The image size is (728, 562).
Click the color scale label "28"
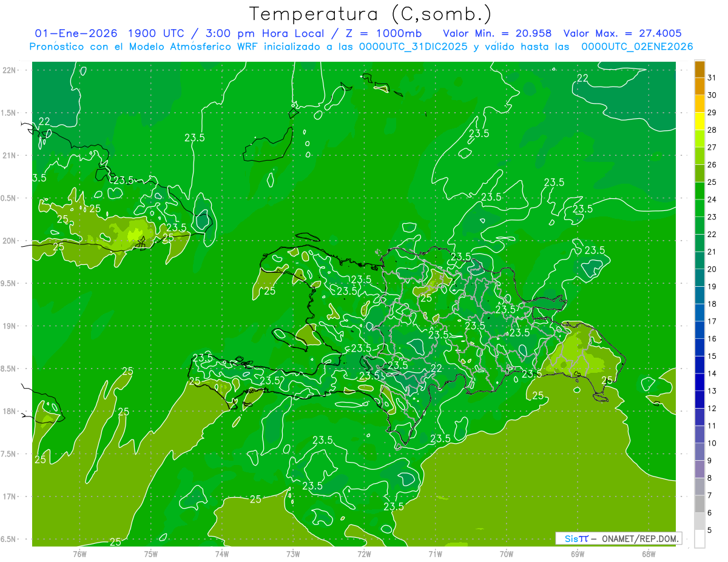tap(712, 130)
